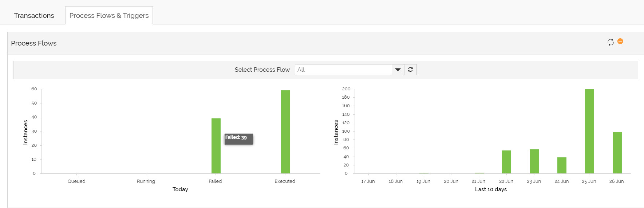Open dropdown arrow for Select Process Flow
This screenshot has width=644, height=208.
click(x=398, y=70)
